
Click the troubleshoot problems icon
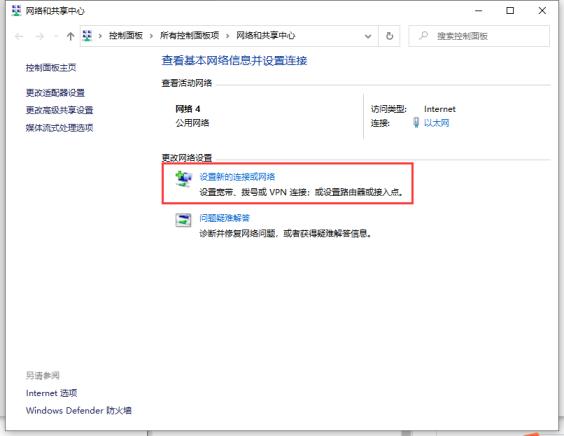[x=183, y=220]
